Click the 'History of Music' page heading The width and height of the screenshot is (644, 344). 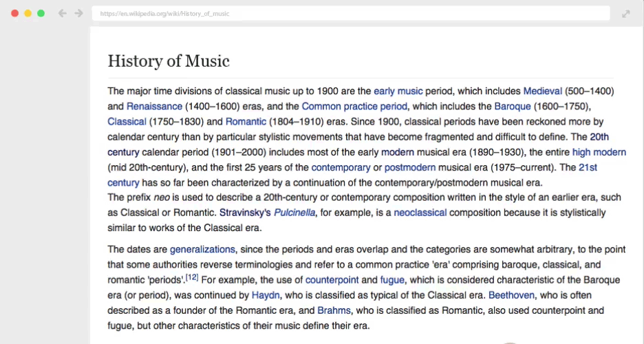click(169, 61)
